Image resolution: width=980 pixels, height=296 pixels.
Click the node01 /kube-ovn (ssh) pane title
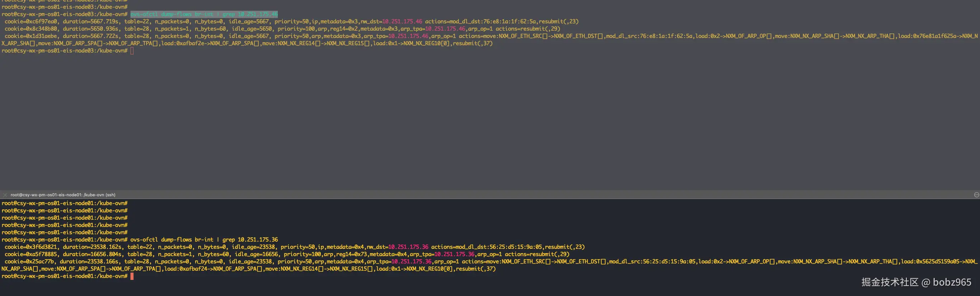tap(63, 195)
